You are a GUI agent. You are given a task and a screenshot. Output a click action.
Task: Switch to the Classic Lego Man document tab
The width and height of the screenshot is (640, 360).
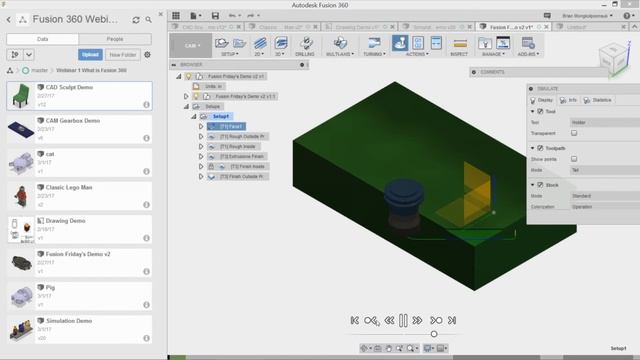pyautogui.click(x=282, y=27)
